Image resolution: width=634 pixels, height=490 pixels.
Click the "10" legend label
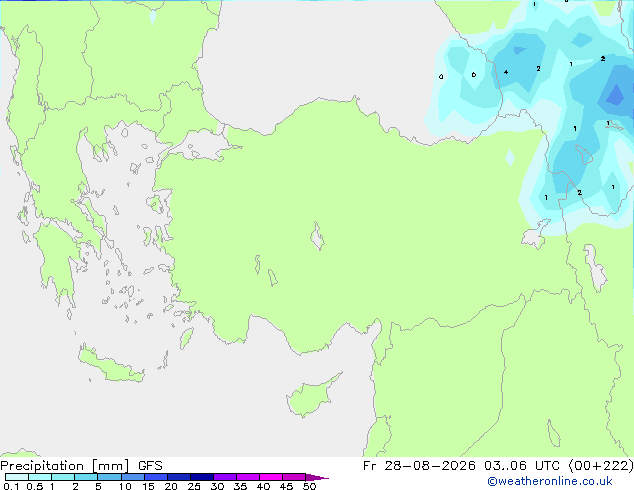point(125,486)
